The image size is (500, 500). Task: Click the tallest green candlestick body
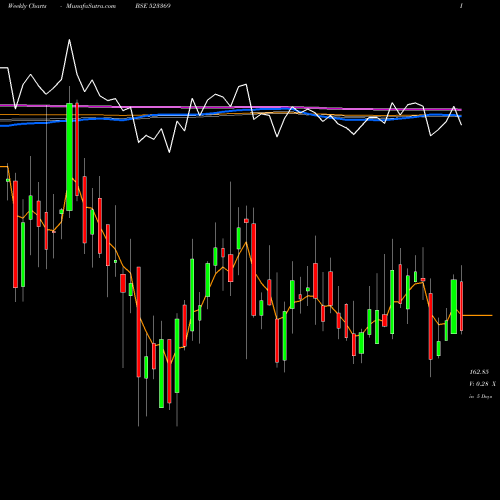click(69, 157)
